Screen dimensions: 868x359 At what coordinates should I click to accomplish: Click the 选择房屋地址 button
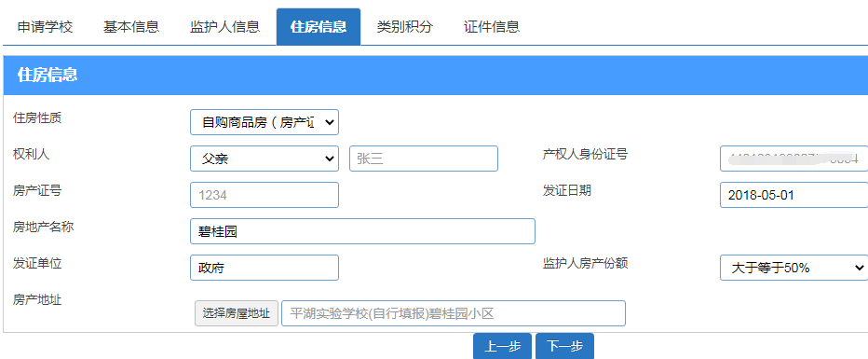237,313
